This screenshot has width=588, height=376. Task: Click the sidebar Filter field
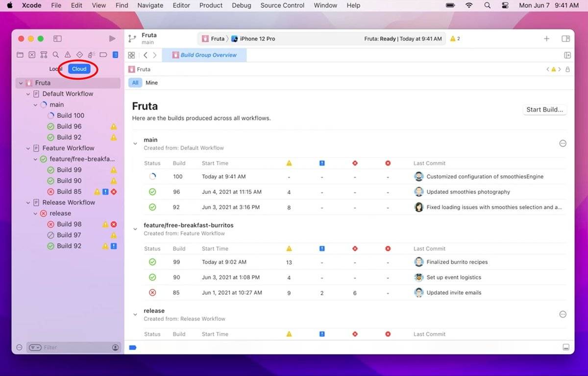[73, 348]
